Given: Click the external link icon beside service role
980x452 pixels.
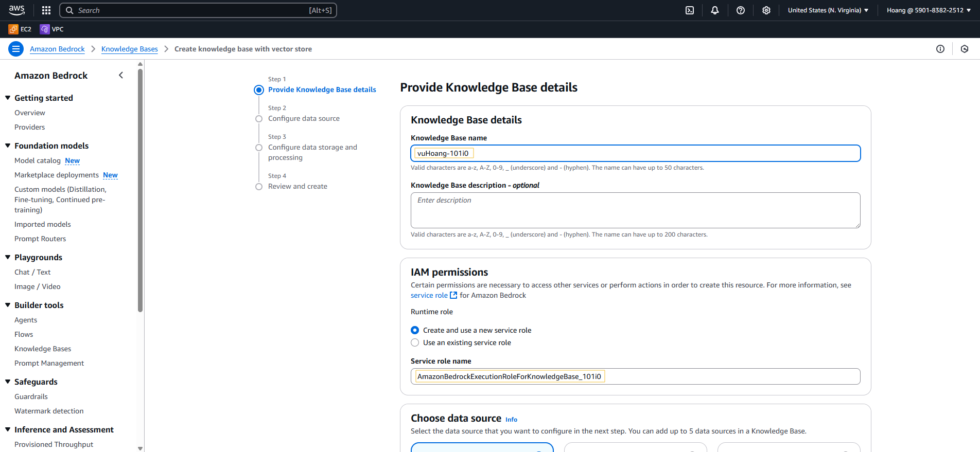Looking at the screenshot, I should tap(453, 295).
